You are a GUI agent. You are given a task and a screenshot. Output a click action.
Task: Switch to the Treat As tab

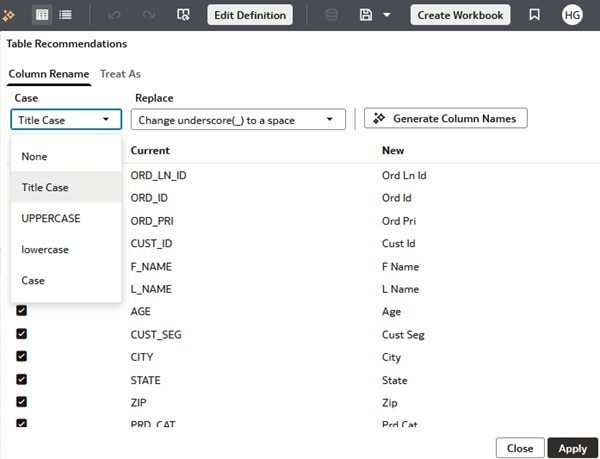click(120, 74)
